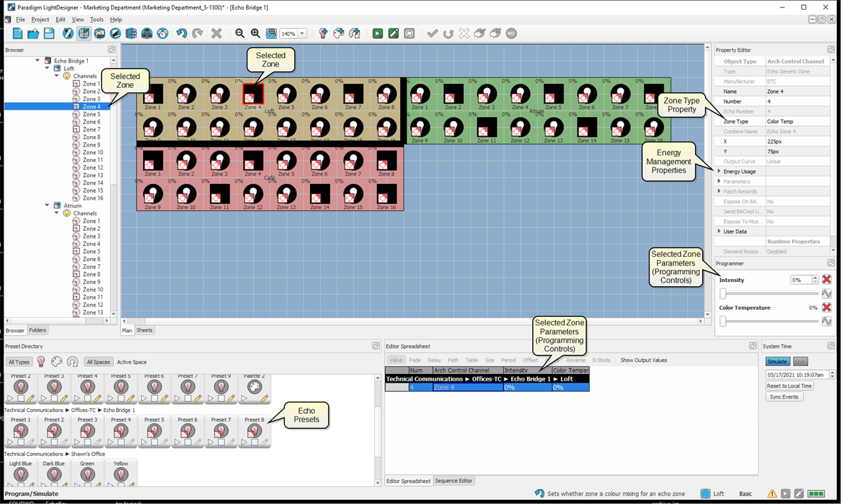Viewport: 841px width, 504px height.
Task: Open the 140% zoom level dropdown
Action: point(302,33)
